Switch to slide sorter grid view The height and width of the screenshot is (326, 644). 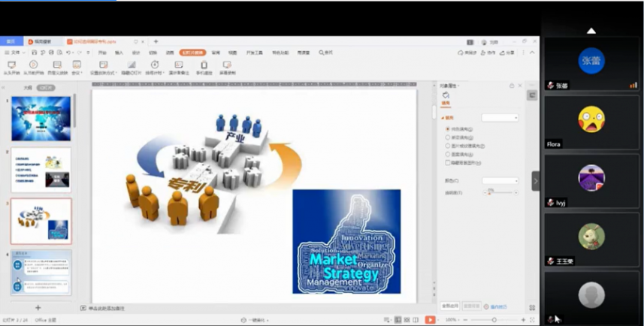[407, 320]
